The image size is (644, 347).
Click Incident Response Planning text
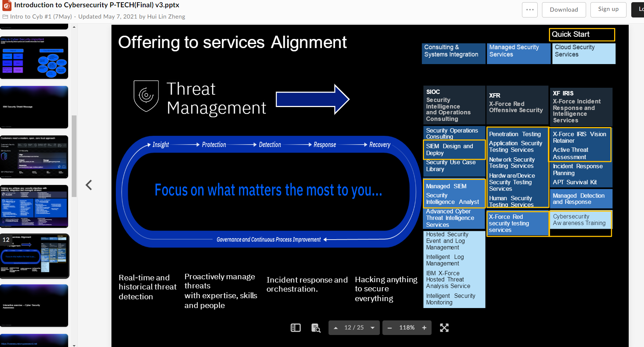(x=578, y=170)
